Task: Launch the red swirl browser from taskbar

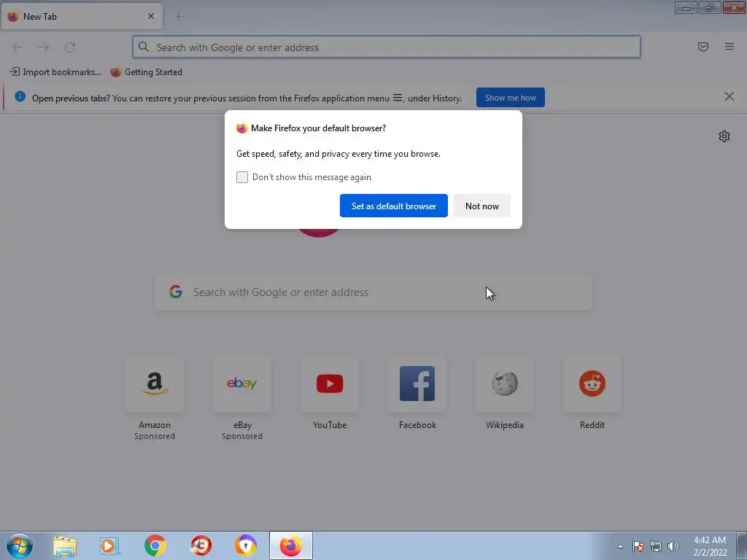Action: click(201, 546)
